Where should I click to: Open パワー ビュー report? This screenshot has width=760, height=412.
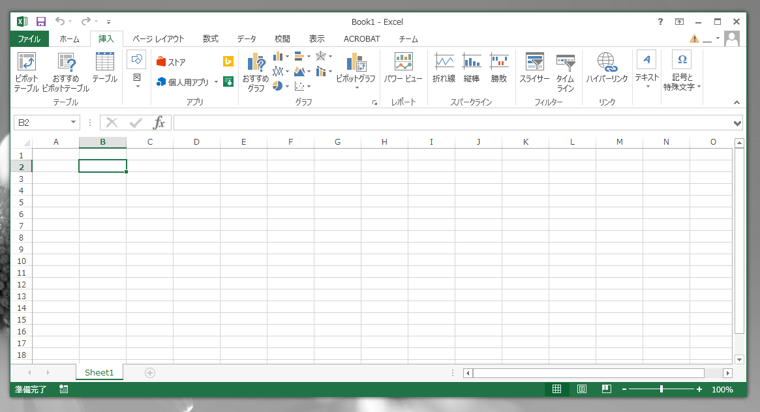click(x=403, y=67)
